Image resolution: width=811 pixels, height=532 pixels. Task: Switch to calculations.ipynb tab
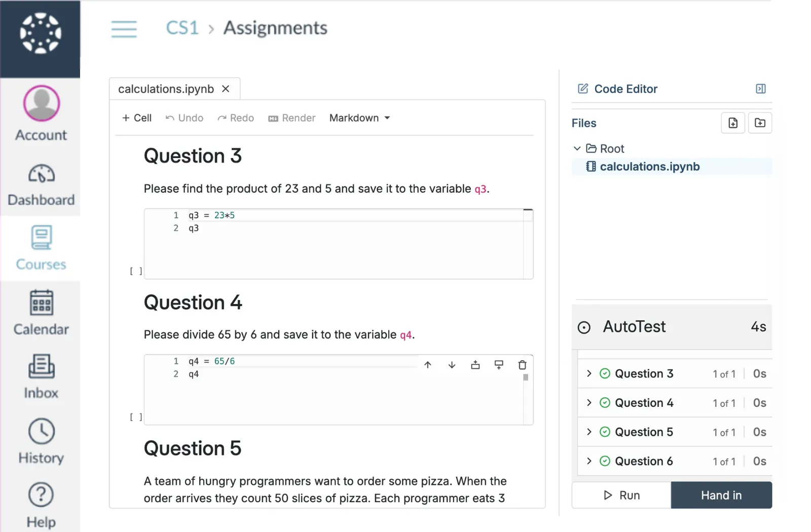pos(166,89)
